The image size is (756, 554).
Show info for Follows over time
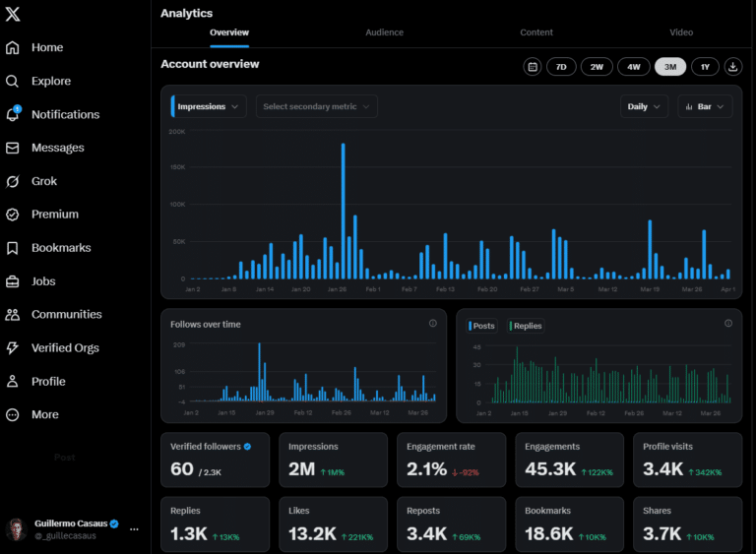(x=433, y=324)
